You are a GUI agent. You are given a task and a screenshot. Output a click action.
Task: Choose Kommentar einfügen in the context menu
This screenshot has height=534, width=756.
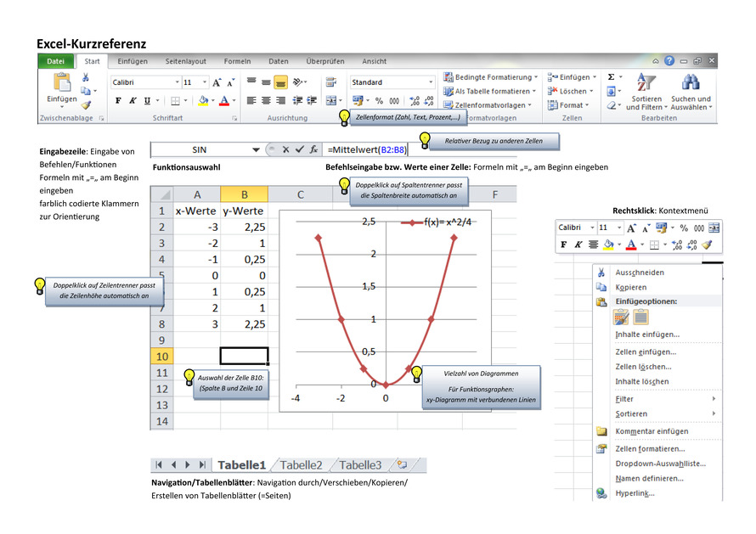click(652, 432)
